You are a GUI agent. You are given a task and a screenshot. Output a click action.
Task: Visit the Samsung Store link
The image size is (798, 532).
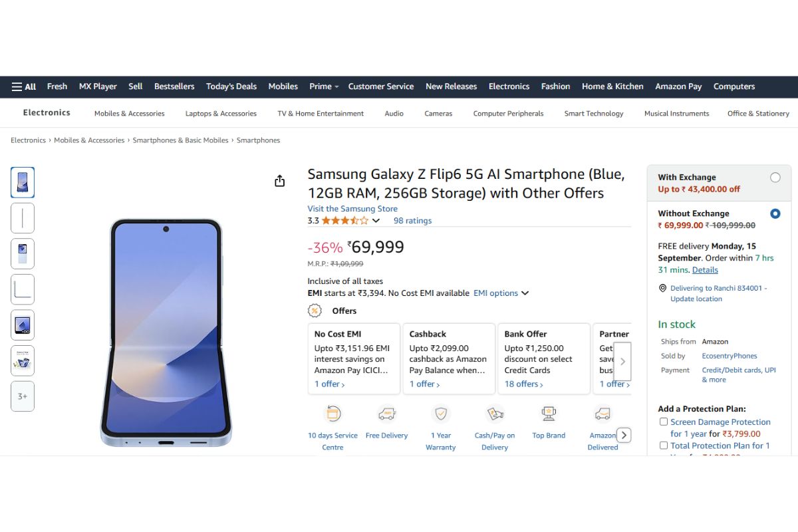[x=352, y=208]
